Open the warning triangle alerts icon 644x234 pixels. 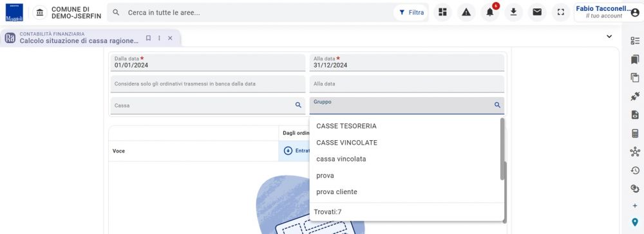[x=466, y=12]
